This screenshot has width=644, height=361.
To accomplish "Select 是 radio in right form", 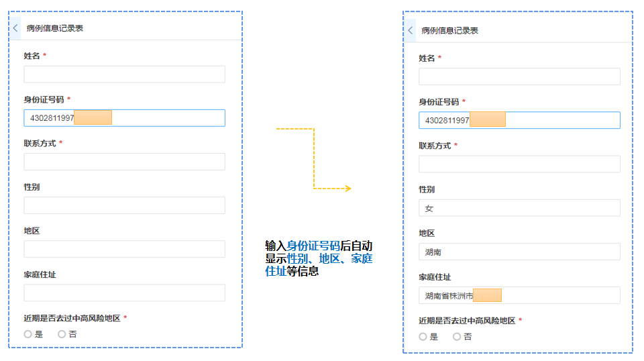I will pos(423,337).
